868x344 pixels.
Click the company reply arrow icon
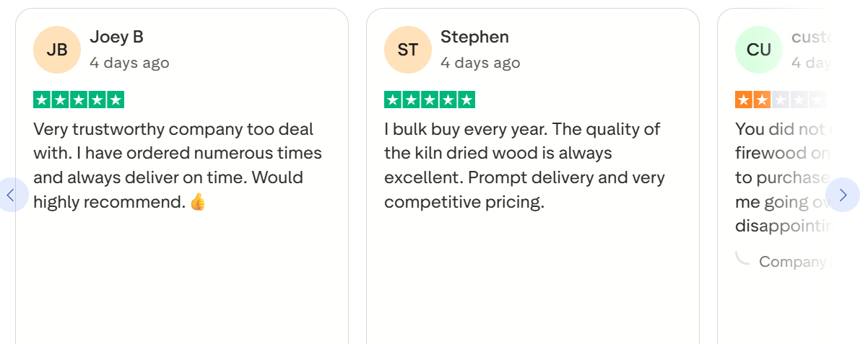pyautogui.click(x=742, y=258)
